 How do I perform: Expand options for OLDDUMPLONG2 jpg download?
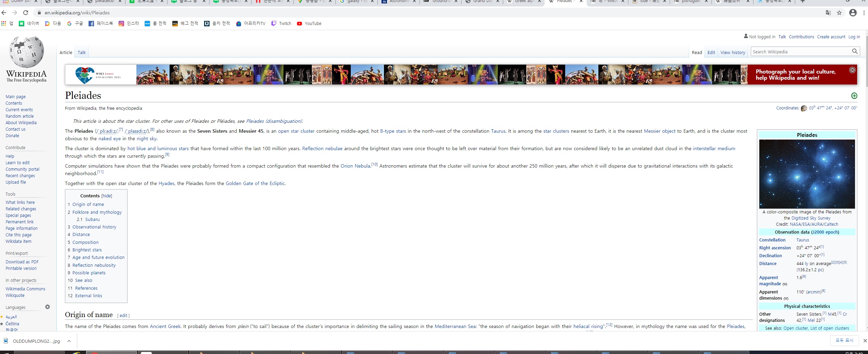[x=69, y=341]
